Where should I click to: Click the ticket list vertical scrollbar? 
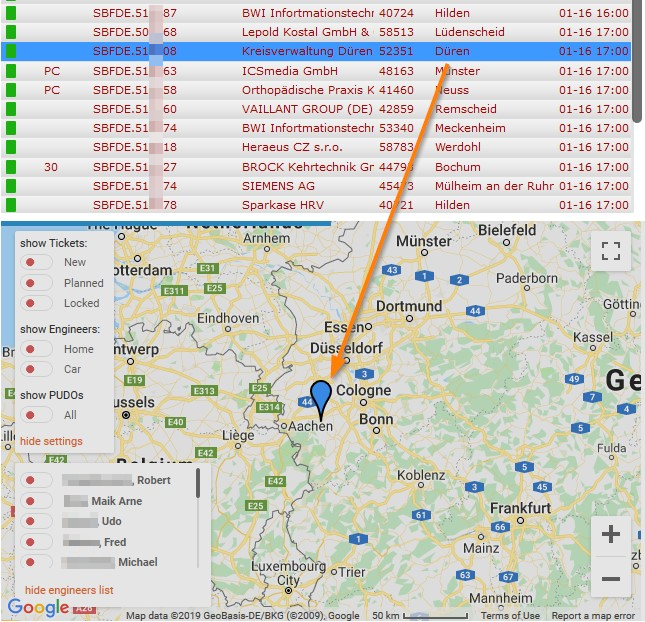637,62
